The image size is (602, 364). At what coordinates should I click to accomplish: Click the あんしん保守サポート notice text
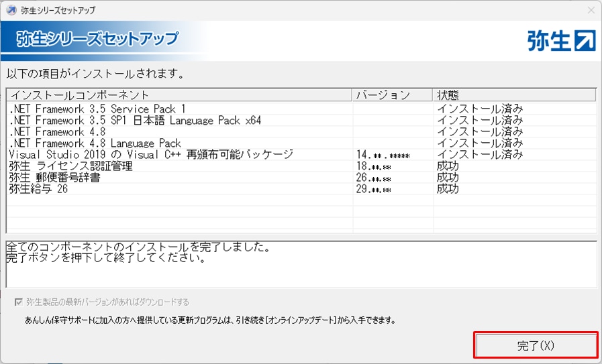tap(208, 320)
